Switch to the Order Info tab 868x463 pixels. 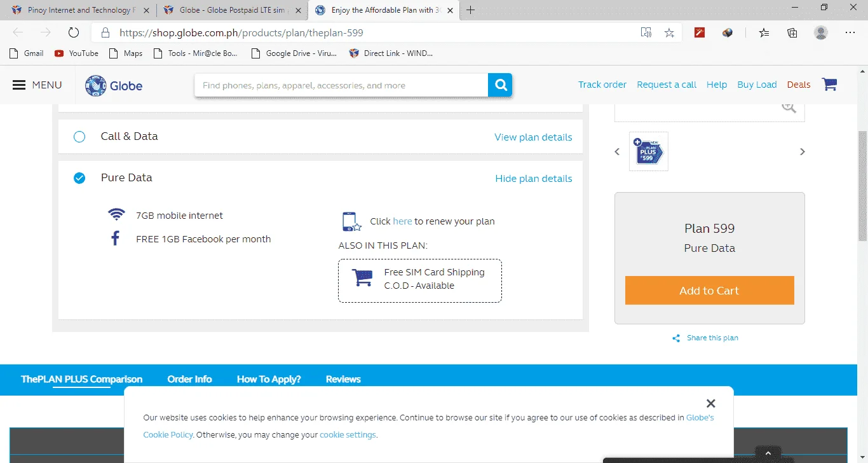(189, 379)
